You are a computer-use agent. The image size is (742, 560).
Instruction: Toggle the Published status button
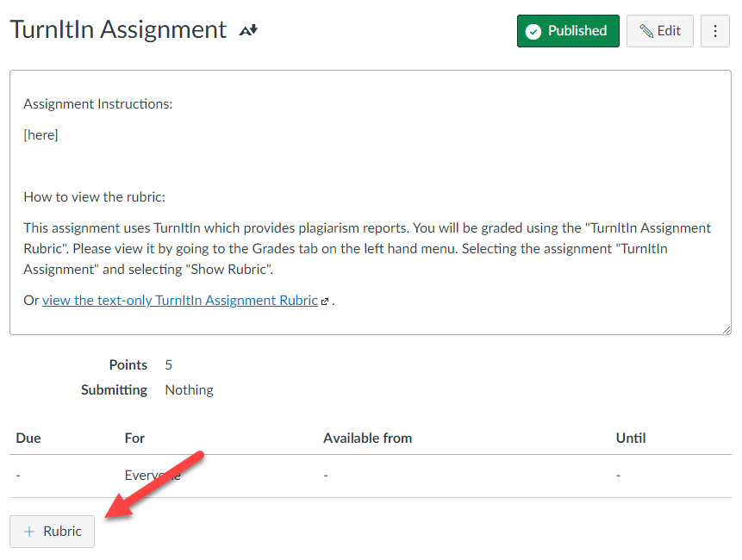pos(568,31)
